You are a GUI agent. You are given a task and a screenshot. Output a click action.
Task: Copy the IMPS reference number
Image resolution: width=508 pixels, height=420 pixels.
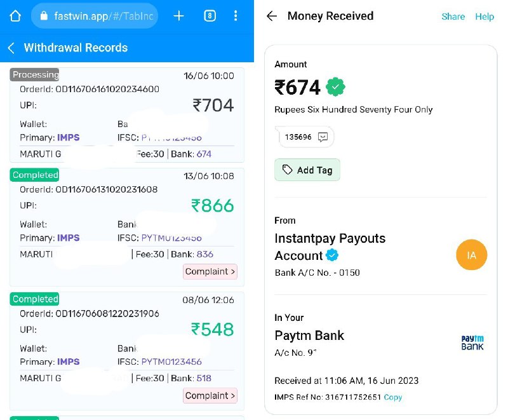coord(392,397)
